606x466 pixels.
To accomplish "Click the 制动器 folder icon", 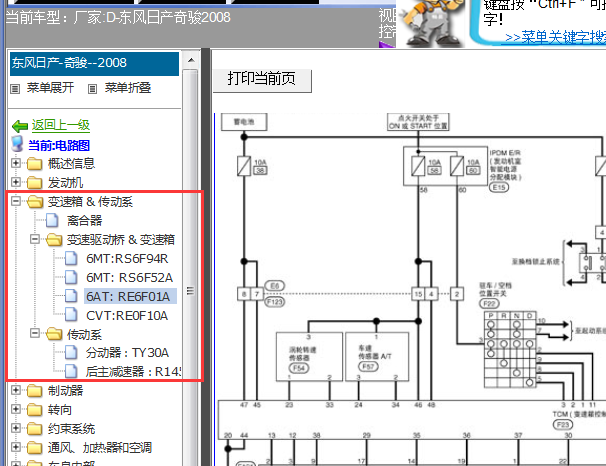I will pos(34,391).
